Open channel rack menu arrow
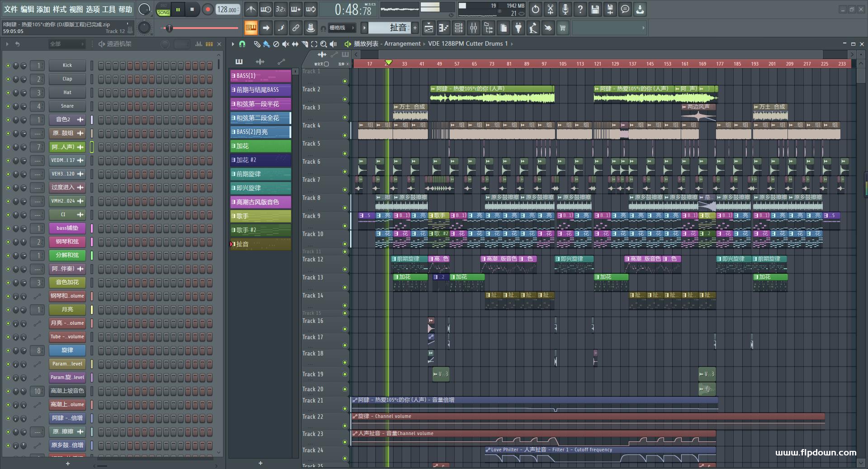 pyautogui.click(x=7, y=44)
